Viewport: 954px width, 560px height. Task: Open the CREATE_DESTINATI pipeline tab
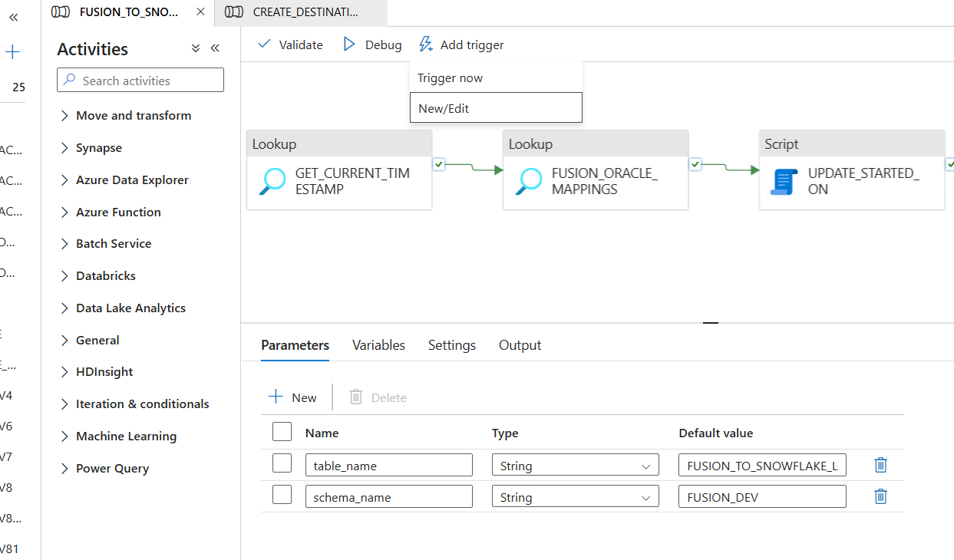point(301,12)
